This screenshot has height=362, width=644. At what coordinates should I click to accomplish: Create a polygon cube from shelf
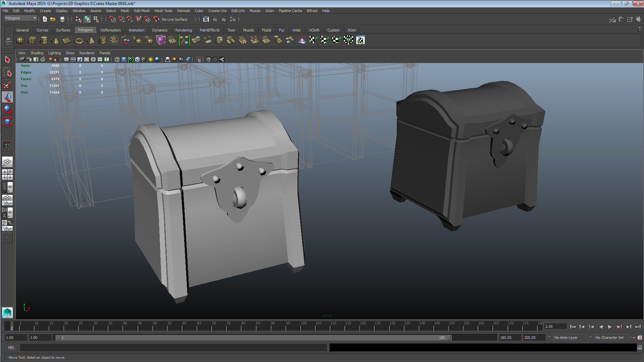coord(32,40)
